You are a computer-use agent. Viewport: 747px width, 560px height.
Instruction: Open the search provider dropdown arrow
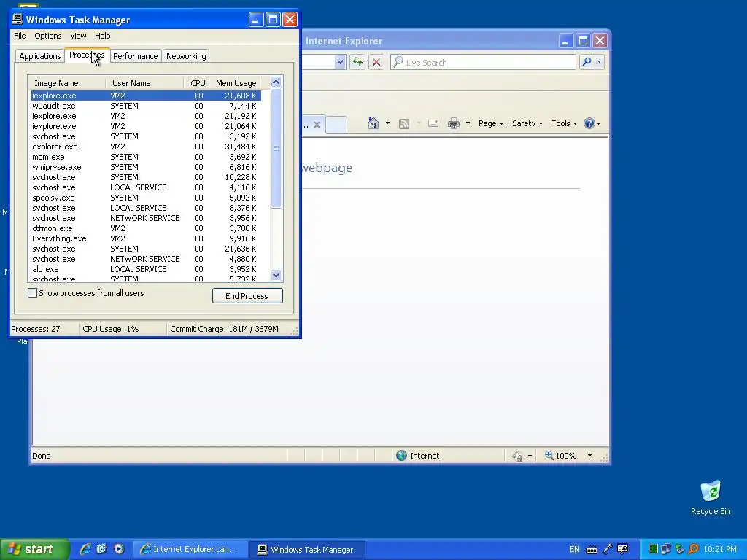(x=600, y=62)
